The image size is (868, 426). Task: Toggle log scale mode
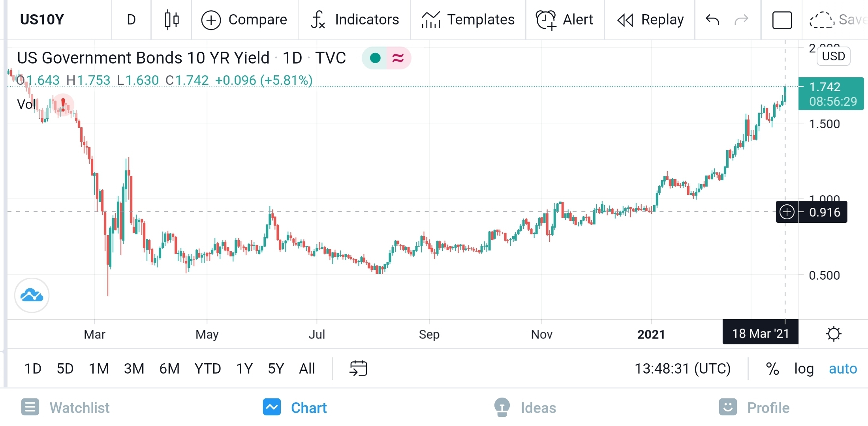pos(804,369)
